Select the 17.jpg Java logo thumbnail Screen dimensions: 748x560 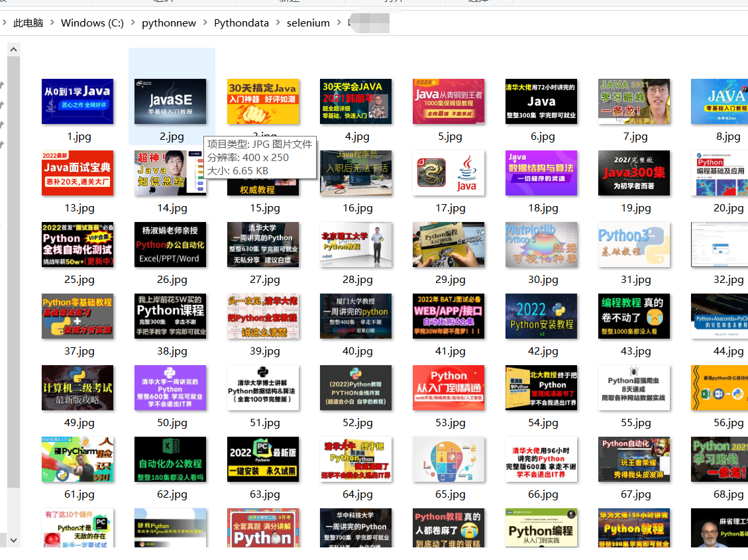(449, 173)
